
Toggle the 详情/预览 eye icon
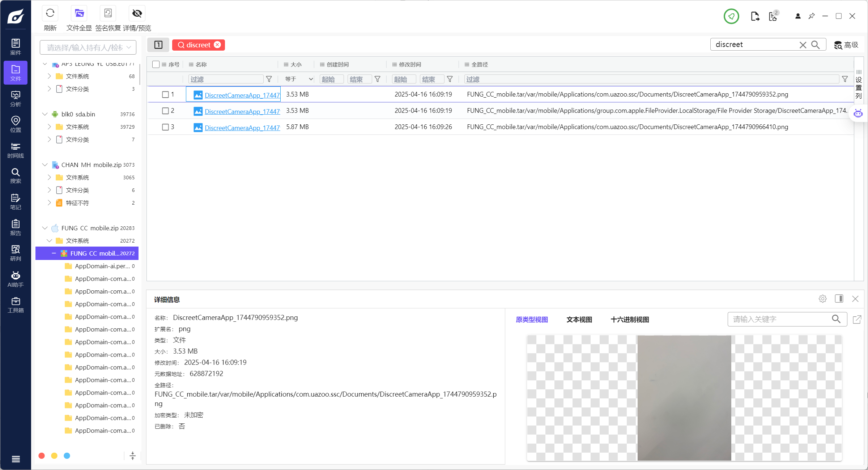[x=137, y=14]
